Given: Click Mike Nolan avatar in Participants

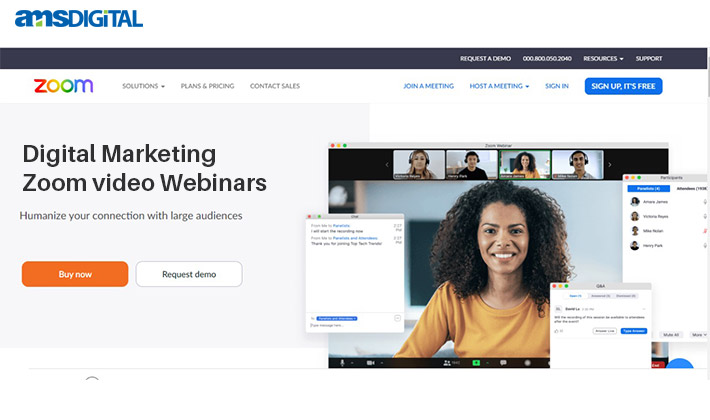Looking at the screenshot, I should [635, 231].
